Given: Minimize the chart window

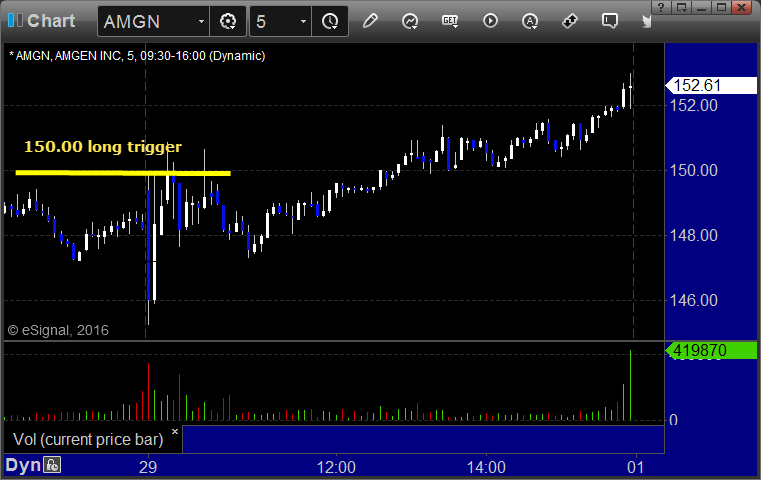Looking at the screenshot, I should tap(701, 7).
